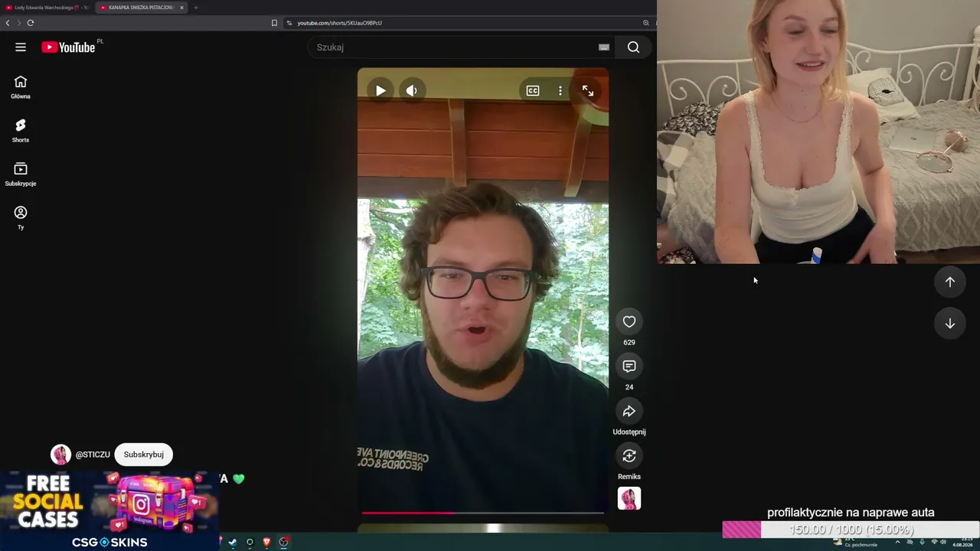Open Steam from the taskbar
This screenshot has height=551, width=980.
[233, 543]
